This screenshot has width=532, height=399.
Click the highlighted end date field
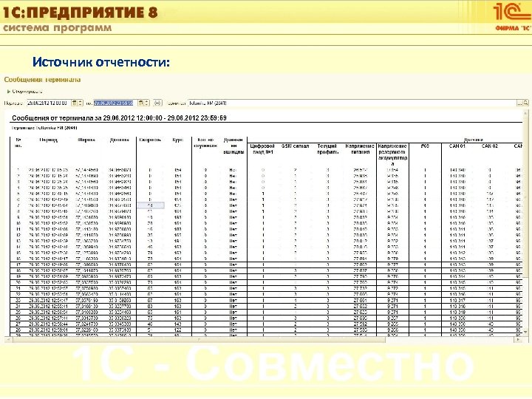pos(115,103)
